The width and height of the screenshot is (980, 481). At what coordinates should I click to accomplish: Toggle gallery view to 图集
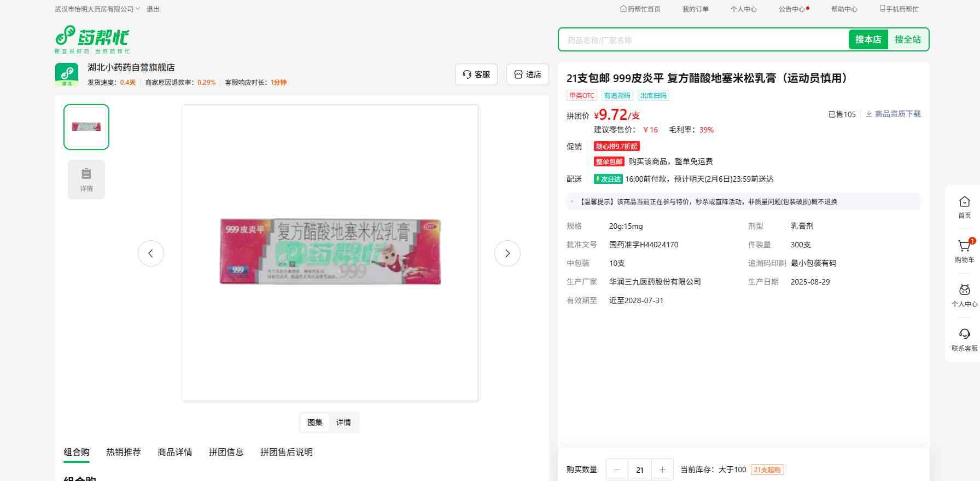click(x=315, y=422)
